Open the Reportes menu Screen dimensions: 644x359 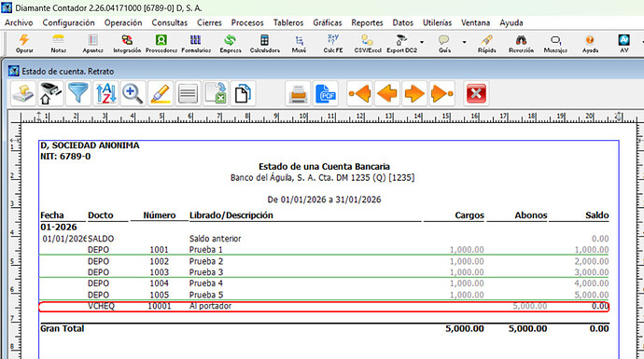tap(367, 22)
